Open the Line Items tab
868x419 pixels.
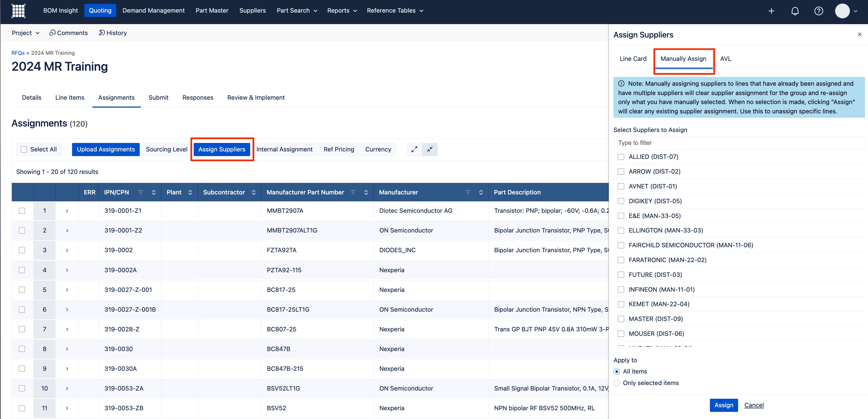(70, 97)
